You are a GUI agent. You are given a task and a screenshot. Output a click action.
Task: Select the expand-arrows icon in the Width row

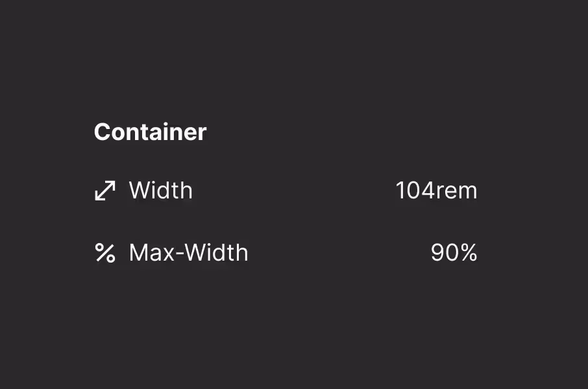(105, 191)
